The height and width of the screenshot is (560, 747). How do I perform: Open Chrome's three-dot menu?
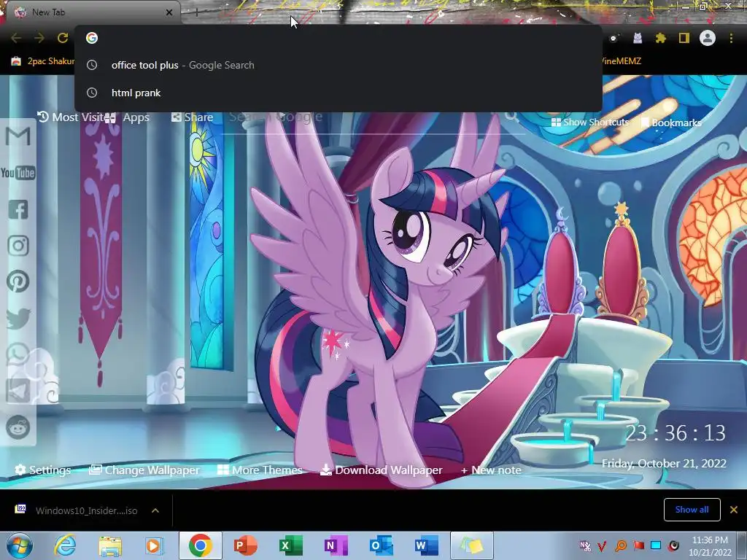coord(731,38)
